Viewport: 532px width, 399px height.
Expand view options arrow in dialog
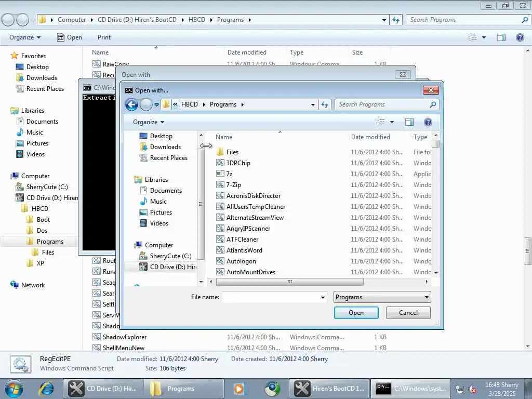pyautogui.click(x=392, y=122)
